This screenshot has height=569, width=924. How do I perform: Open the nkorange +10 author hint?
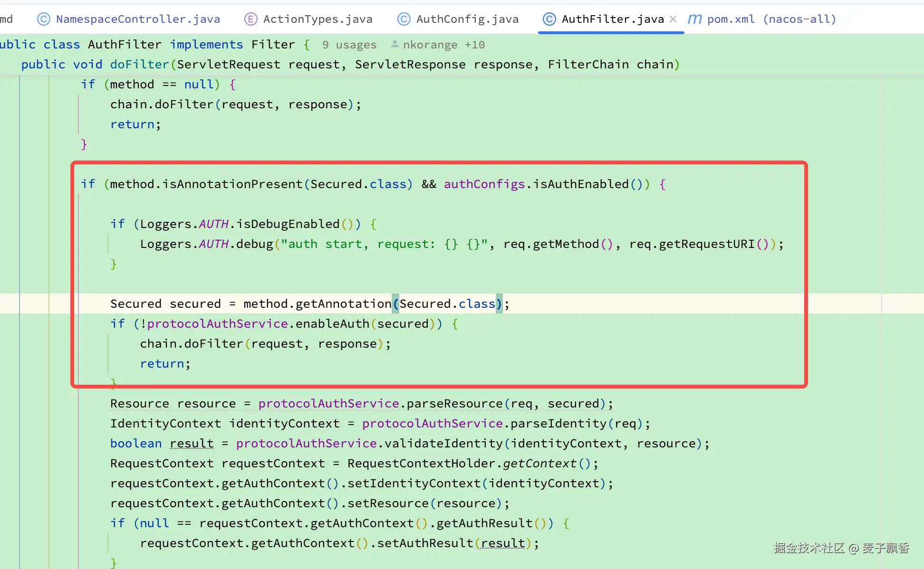443,45
